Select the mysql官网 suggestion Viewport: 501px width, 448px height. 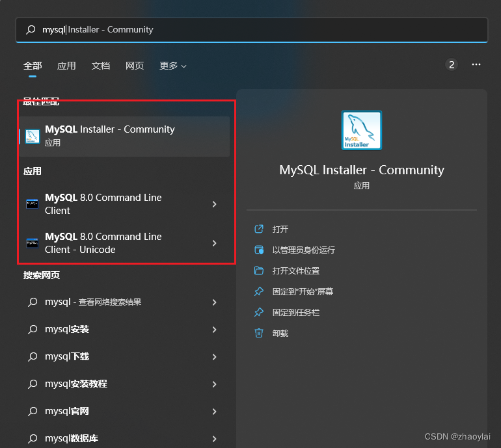pyautogui.click(x=125, y=412)
